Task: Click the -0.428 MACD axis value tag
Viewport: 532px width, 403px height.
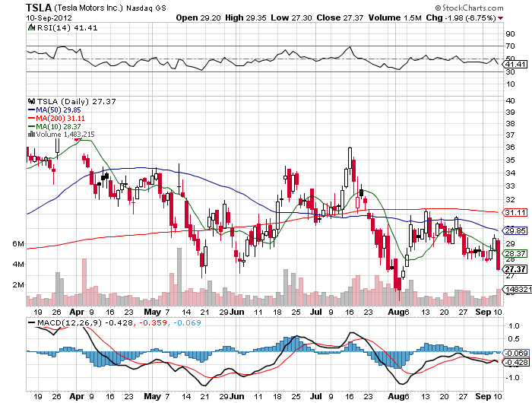Action: click(516, 362)
